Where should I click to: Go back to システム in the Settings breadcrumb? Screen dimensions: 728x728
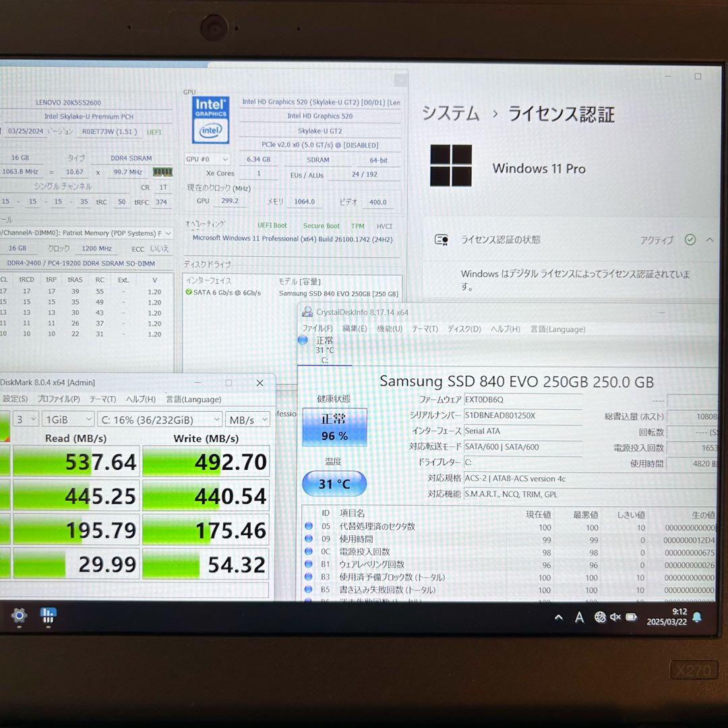[451, 114]
